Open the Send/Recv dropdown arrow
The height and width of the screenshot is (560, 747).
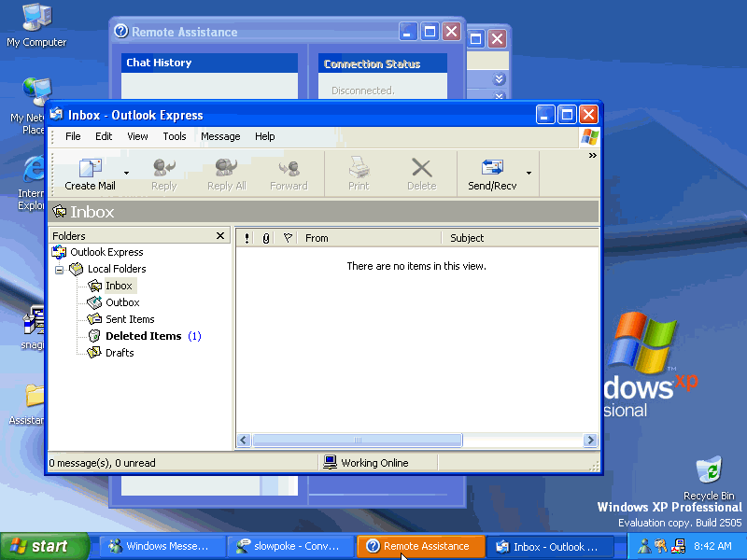529,174
